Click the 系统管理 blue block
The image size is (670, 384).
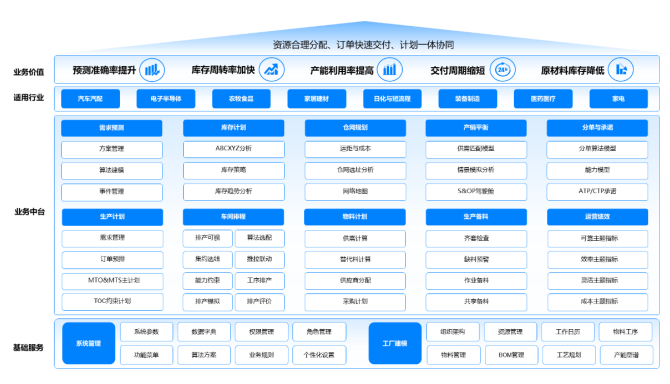pos(88,343)
